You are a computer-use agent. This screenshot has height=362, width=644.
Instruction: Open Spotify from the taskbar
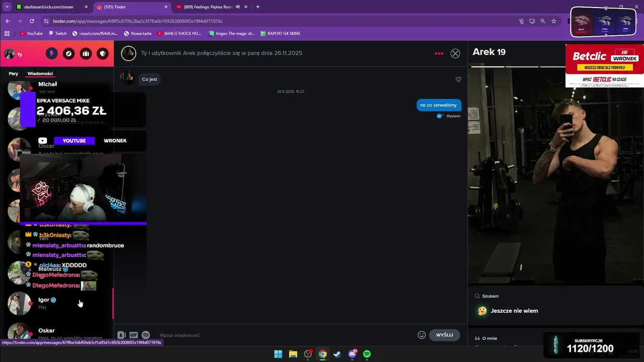367,354
